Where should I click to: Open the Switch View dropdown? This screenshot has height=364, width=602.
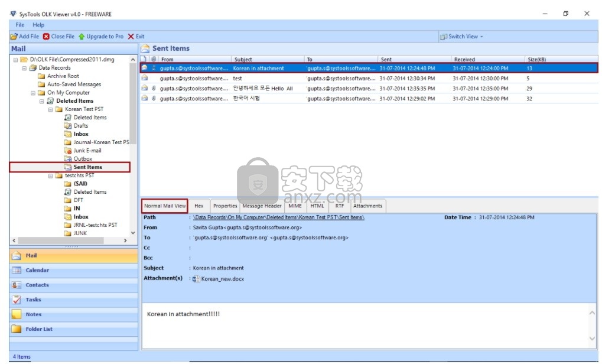coord(461,37)
